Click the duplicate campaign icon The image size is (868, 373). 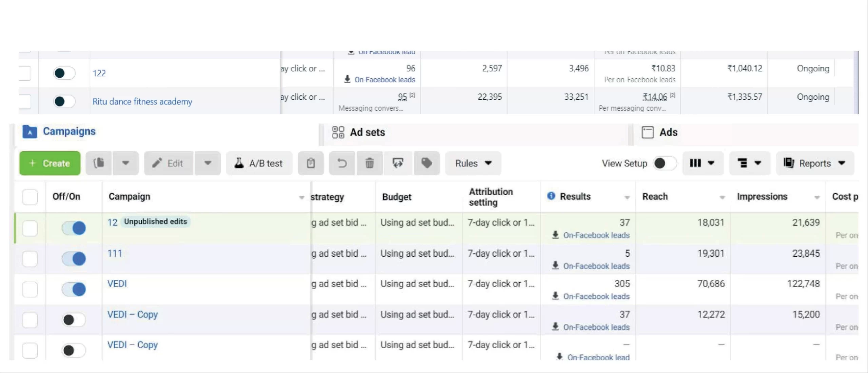click(99, 163)
